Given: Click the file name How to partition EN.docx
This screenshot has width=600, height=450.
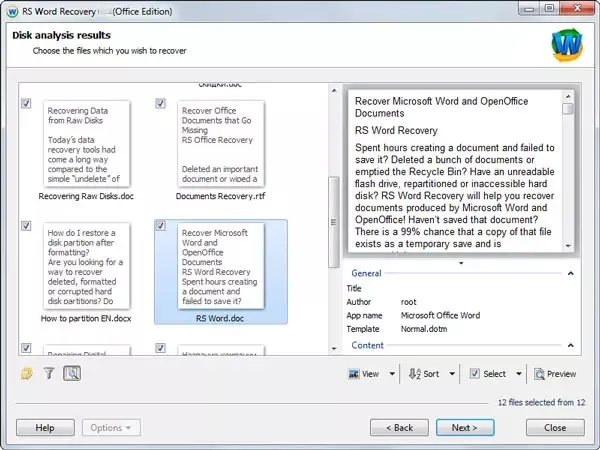Looking at the screenshot, I should 86,318.
